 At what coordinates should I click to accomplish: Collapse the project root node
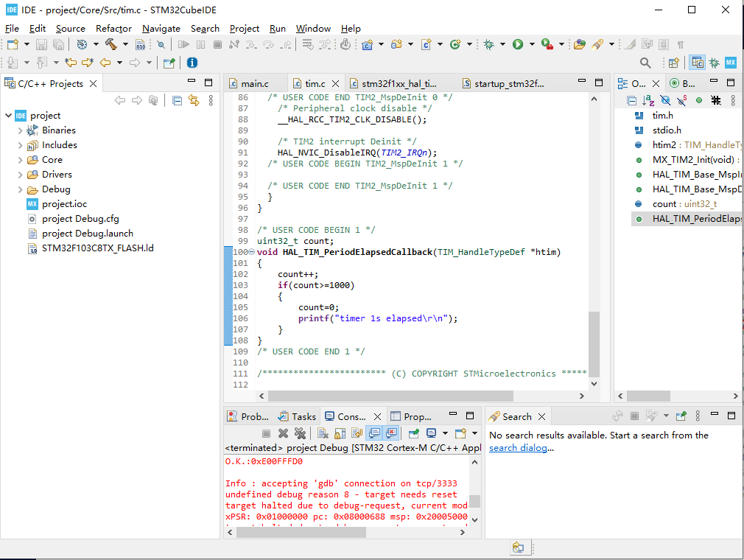tap(8, 116)
